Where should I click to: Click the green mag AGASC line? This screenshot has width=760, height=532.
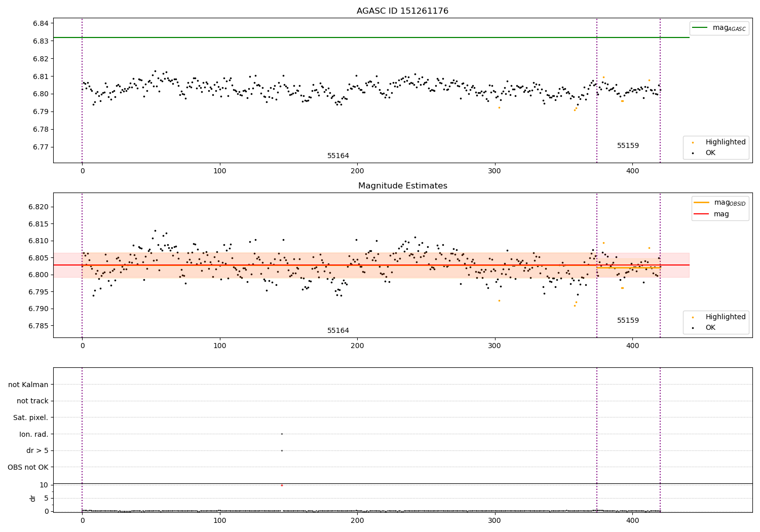point(371,37)
